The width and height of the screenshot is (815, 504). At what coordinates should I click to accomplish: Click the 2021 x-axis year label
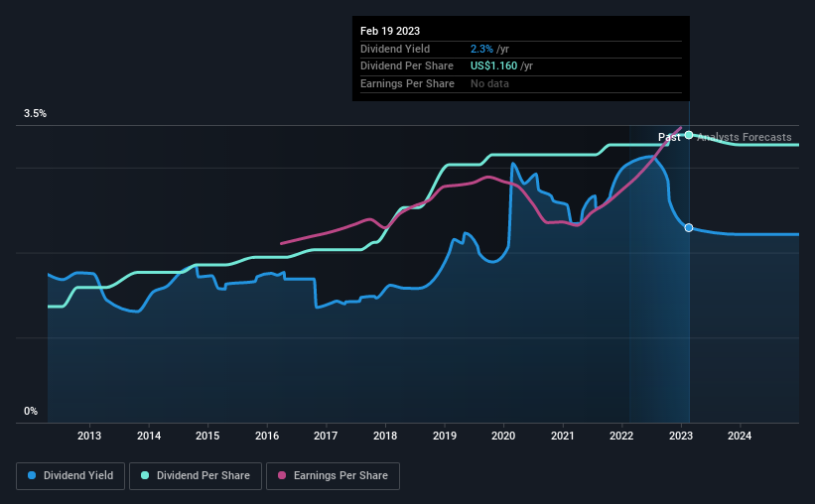563,436
